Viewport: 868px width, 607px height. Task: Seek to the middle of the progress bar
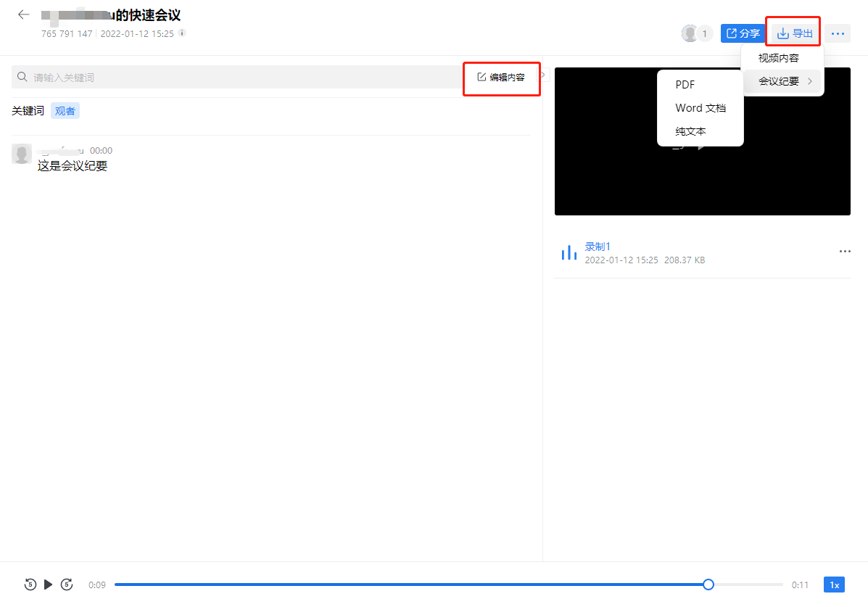pos(449,585)
